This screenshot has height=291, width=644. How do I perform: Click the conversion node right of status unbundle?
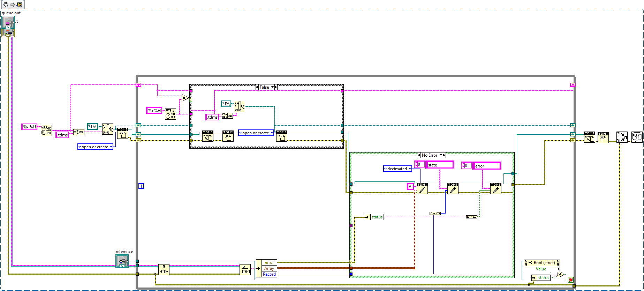tap(472, 217)
